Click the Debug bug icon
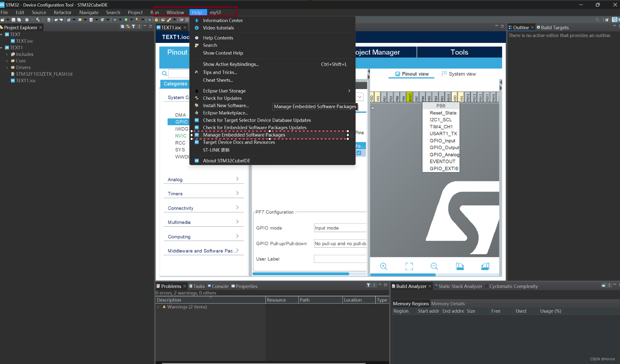 point(115,20)
